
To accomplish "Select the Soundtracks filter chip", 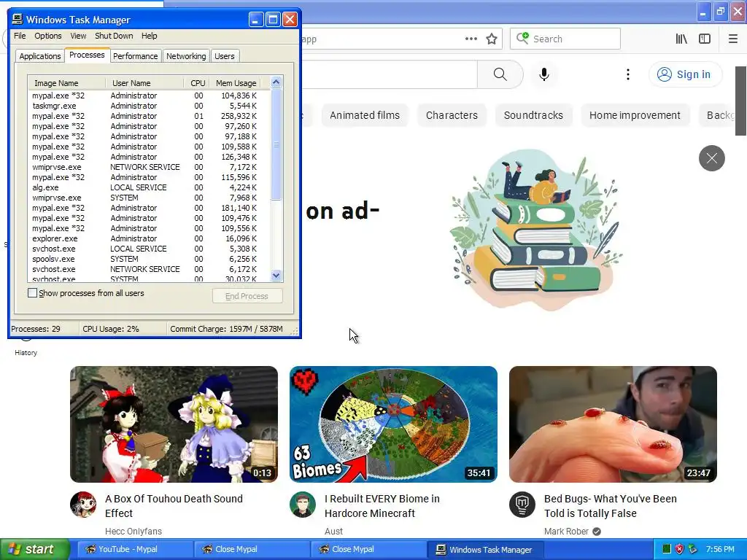I will click(533, 115).
